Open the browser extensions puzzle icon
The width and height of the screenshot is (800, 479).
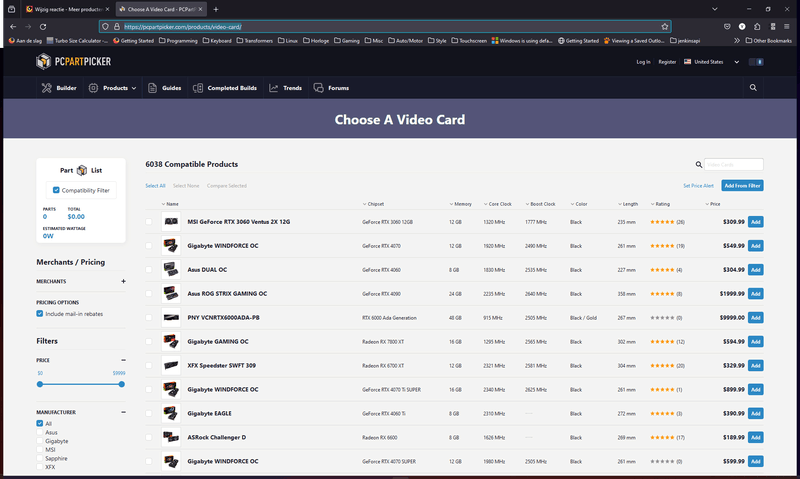click(757, 27)
